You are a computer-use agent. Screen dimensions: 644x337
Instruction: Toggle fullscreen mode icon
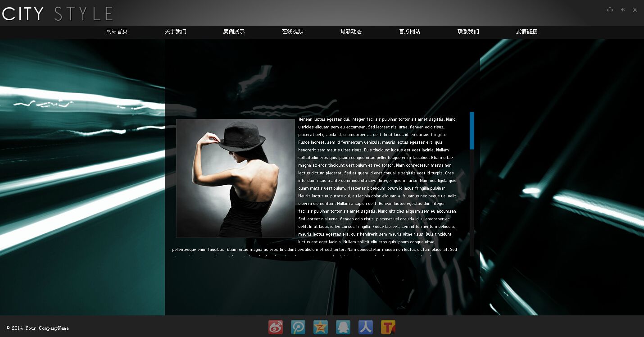coord(635,10)
